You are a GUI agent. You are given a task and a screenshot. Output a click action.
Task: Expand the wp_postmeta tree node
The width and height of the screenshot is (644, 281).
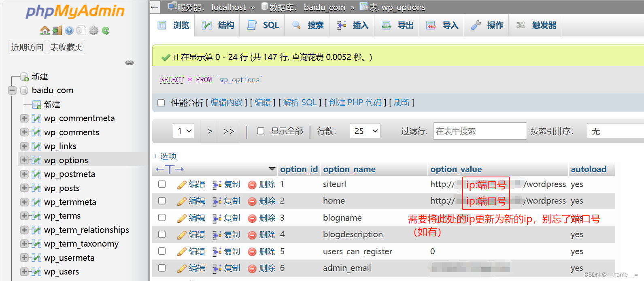tap(24, 174)
